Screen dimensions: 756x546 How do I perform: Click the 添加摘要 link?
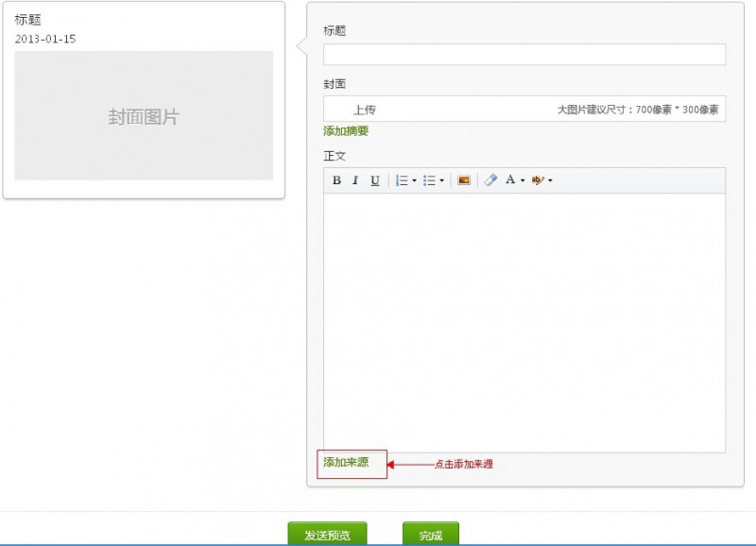[346, 131]
